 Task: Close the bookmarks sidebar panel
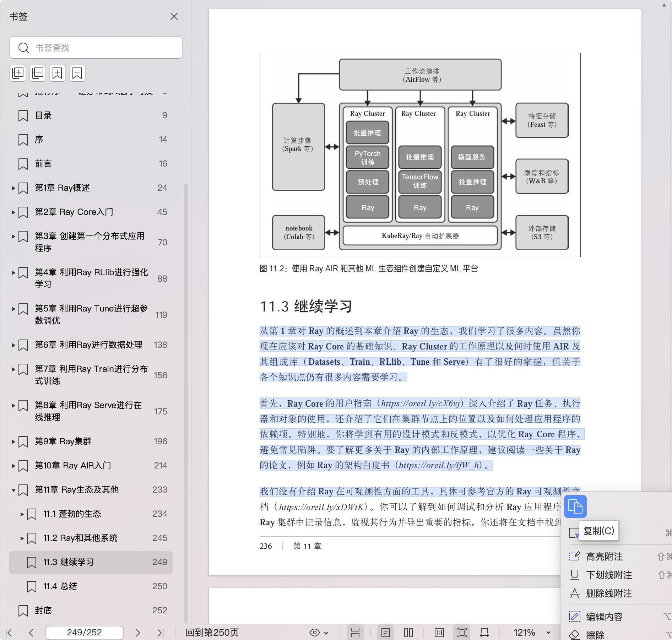(174, 17)
